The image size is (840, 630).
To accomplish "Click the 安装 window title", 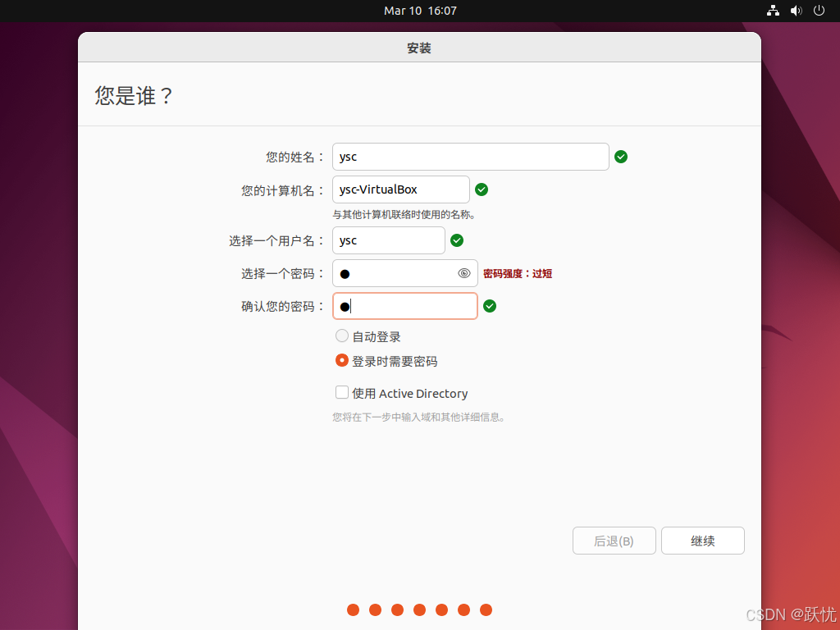I will tap(419, 48).
